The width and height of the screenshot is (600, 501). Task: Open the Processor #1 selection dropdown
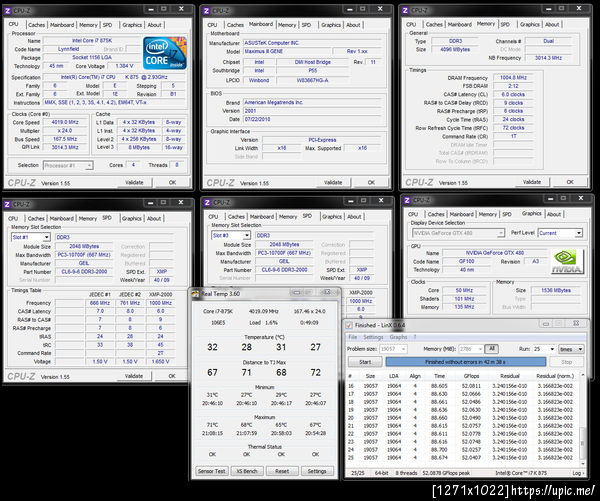click(x=89, y=166)
